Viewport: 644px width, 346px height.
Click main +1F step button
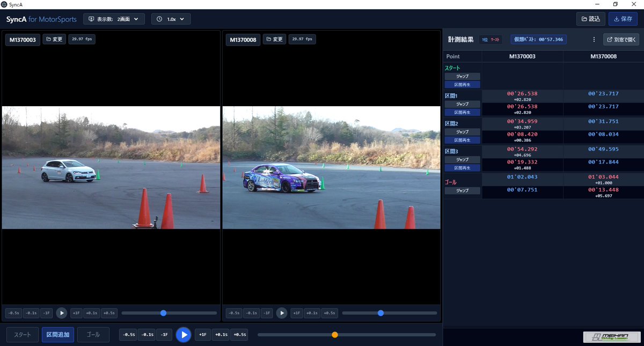[202, 335]
